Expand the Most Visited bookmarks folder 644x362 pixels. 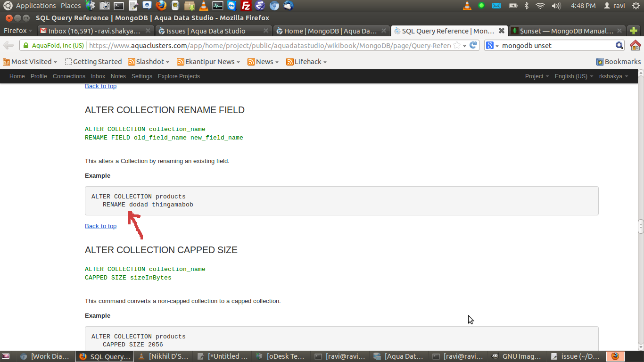pos(30,62)
